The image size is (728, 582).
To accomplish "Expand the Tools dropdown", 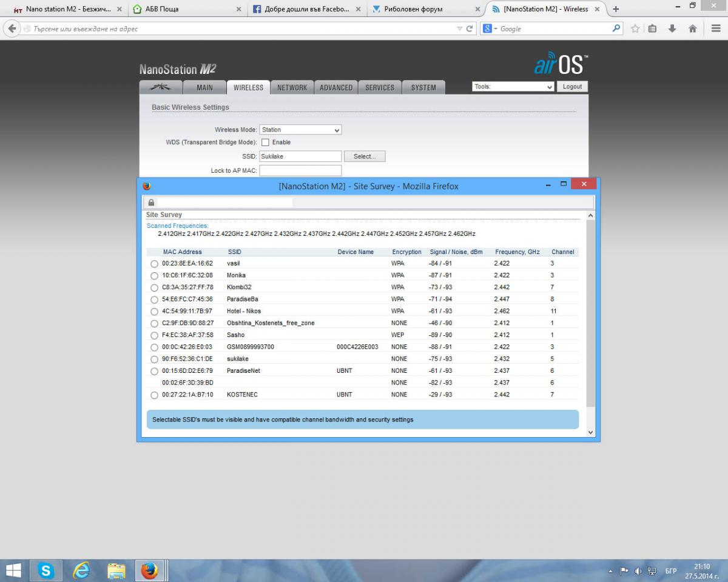I will 513,87.
